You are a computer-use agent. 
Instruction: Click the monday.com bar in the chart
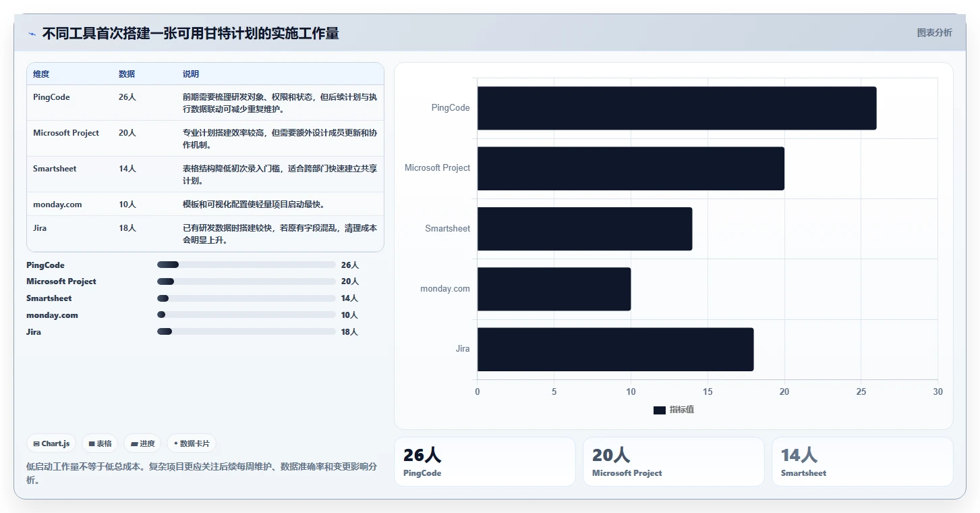click(554, 289)
